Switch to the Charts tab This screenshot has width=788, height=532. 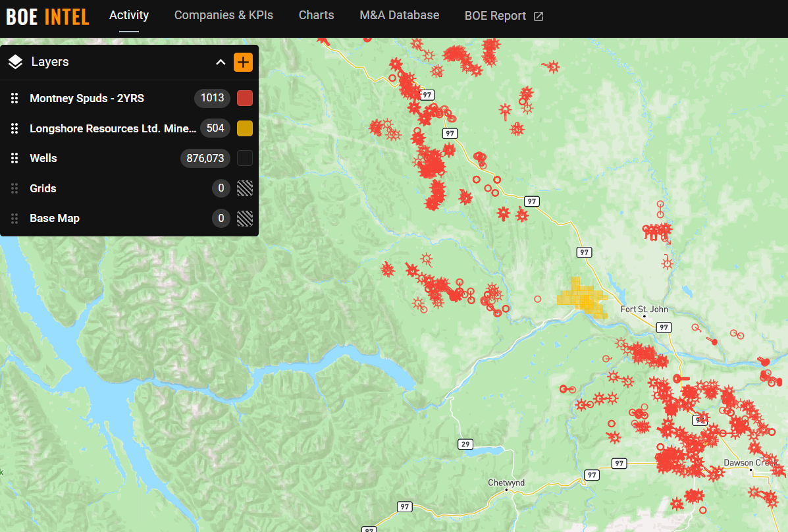point(316,15)
